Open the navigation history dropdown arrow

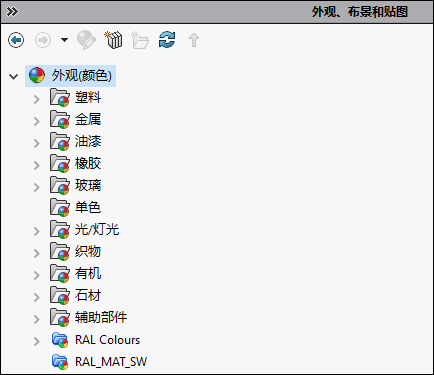(x=64, y=40)
